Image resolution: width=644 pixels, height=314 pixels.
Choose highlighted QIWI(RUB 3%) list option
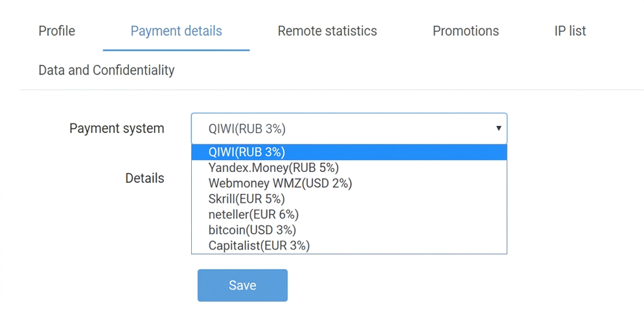point(349,152)
